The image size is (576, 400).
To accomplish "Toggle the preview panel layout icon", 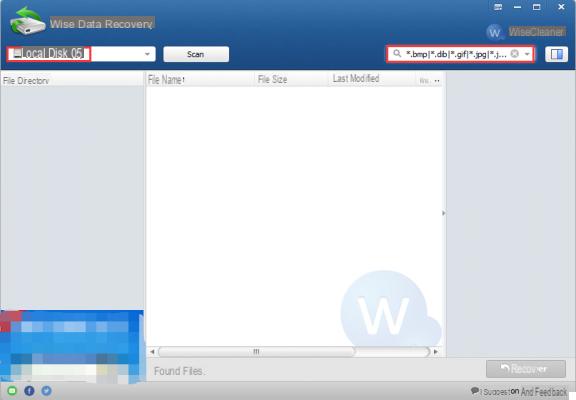I will (557, 54).
